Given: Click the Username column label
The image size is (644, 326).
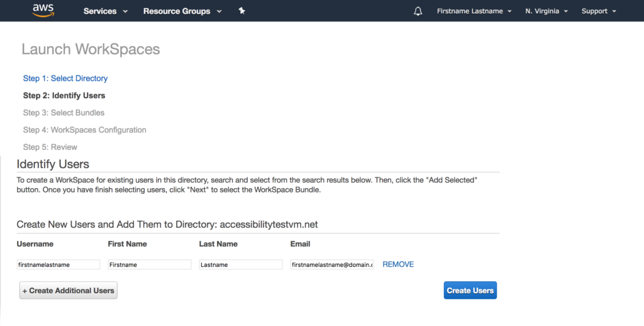Looking at the screenshot, I should coord(35,244).
